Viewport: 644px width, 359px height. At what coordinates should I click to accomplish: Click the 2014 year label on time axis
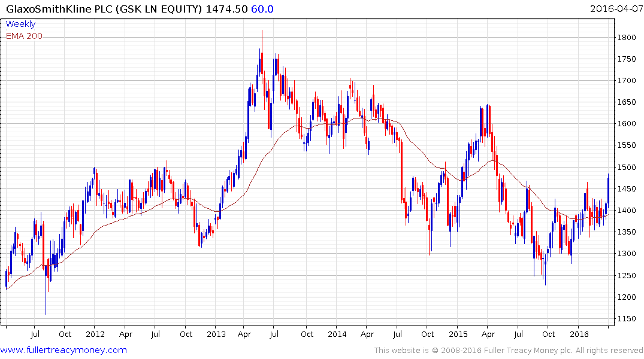pyautogui.click(x=337, y=334)
